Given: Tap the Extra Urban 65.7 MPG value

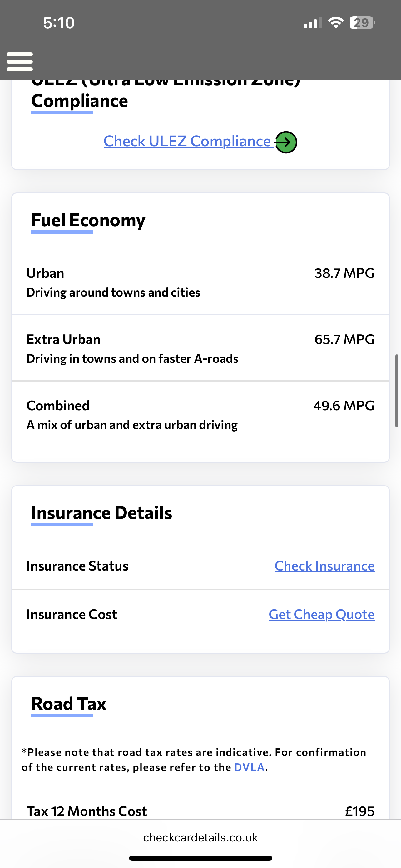Looking at the screenshot, I should pos(344,340).
